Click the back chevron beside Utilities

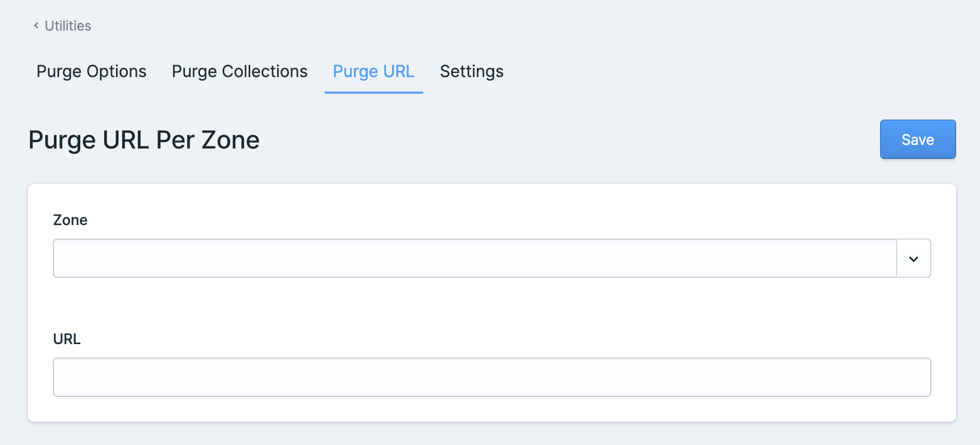36,25
